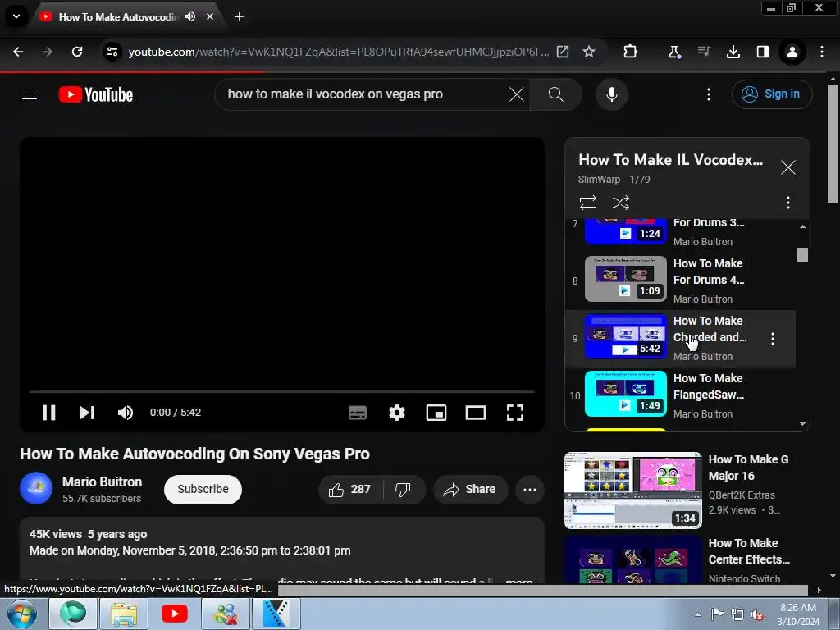
Task: Click taskbar volume icon
Action: tap(756, 614)
